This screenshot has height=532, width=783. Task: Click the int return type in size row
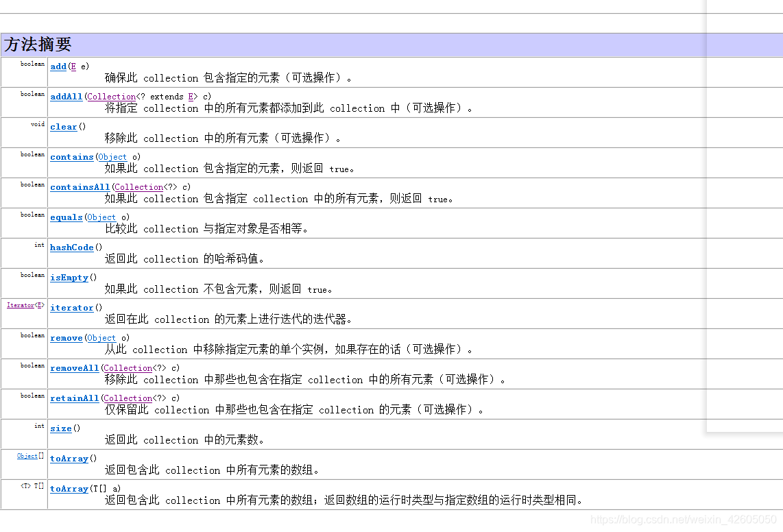40,426
